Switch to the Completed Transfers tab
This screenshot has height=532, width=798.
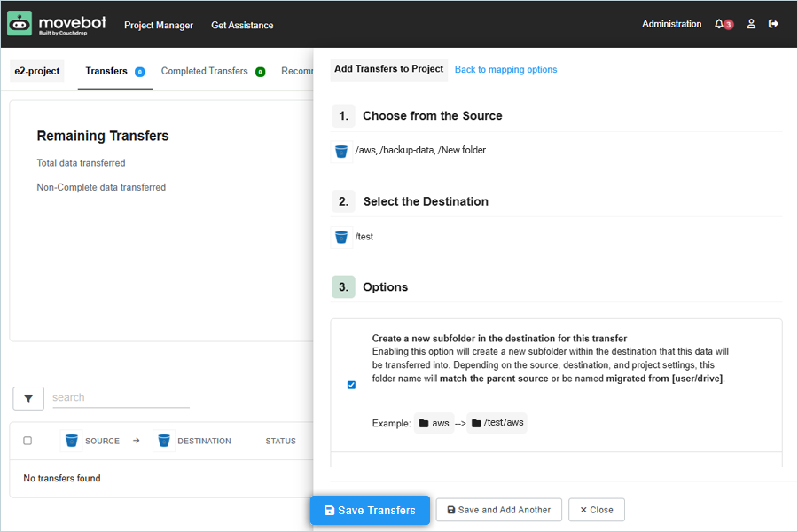tap(205, 71)
